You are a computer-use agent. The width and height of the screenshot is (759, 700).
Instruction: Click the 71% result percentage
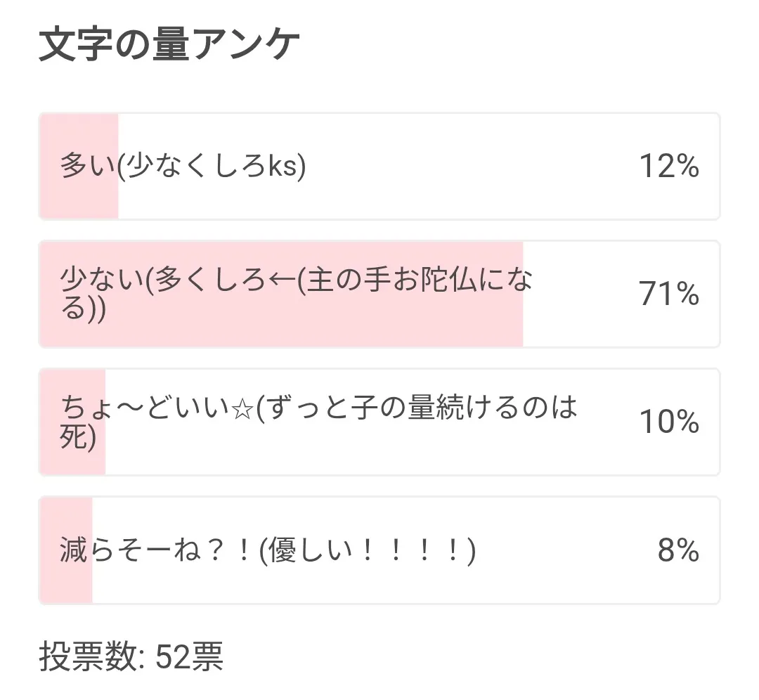(668, 294)
